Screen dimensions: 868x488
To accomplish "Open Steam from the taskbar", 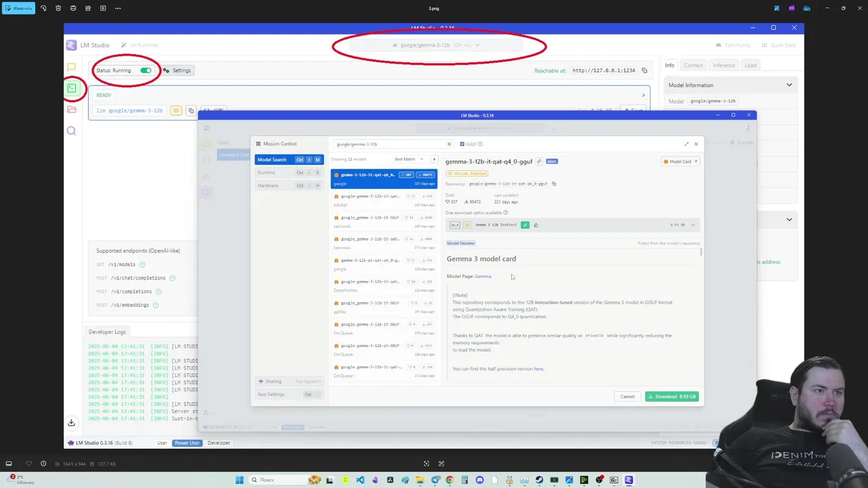I will click(x=539, y=480).
